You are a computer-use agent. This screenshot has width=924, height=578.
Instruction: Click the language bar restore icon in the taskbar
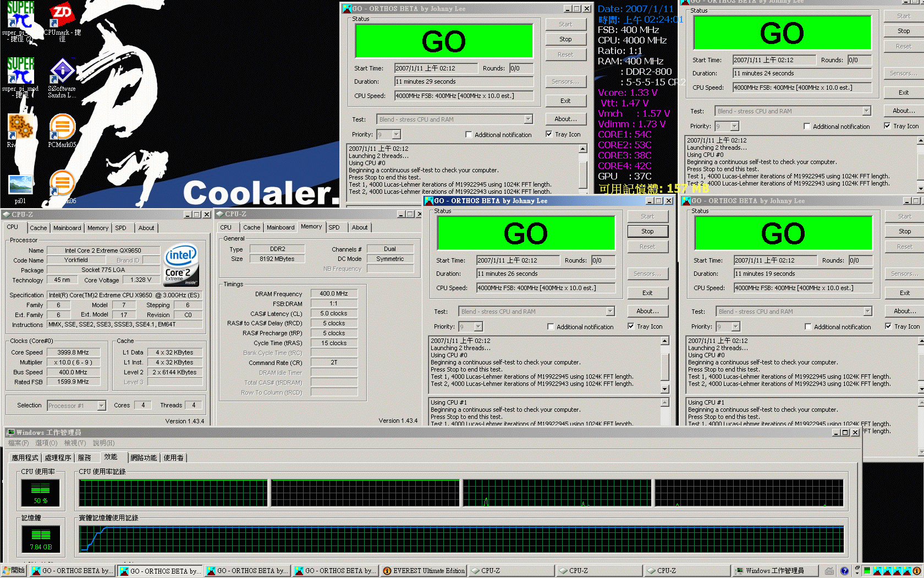pyautogui.click(x=857, y=568)
